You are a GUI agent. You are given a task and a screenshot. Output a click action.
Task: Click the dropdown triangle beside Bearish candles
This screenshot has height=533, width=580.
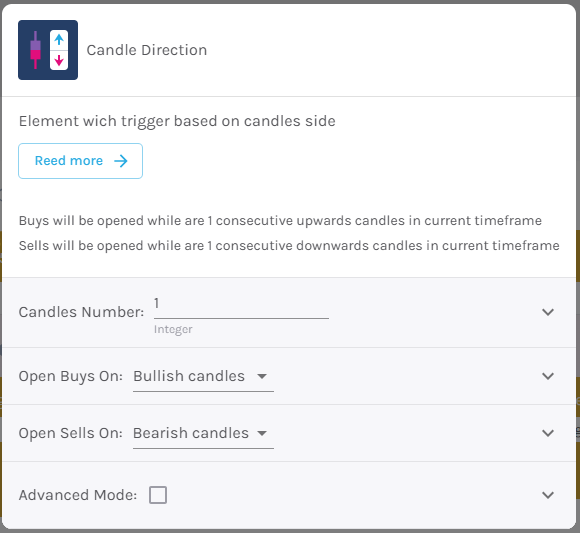[x=262, y=434]
